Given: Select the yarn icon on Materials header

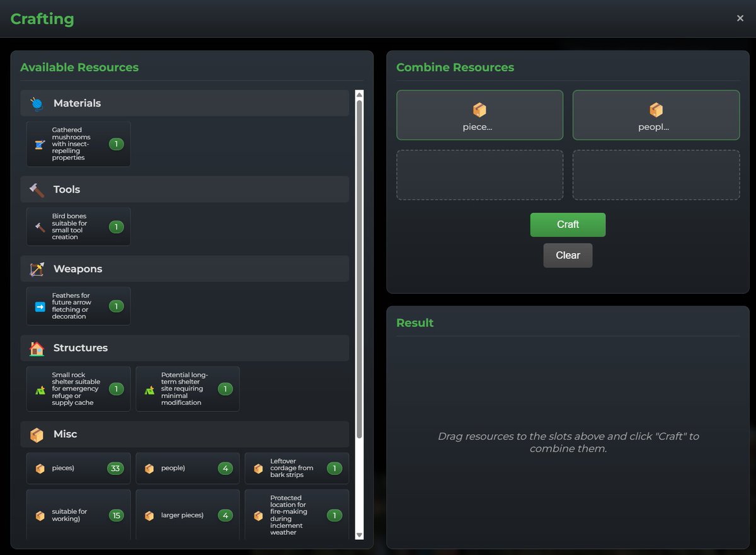Looking at the screenshot, I should [x=36, y=103].
